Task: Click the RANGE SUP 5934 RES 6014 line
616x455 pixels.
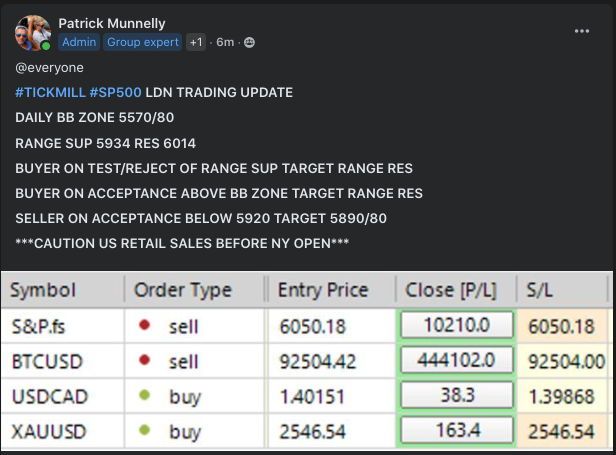Action: coord(105,143)
